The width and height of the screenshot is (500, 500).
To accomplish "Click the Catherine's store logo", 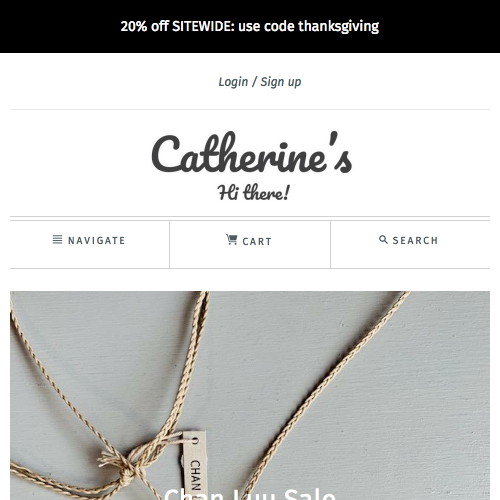I will (x=252, y=153).
